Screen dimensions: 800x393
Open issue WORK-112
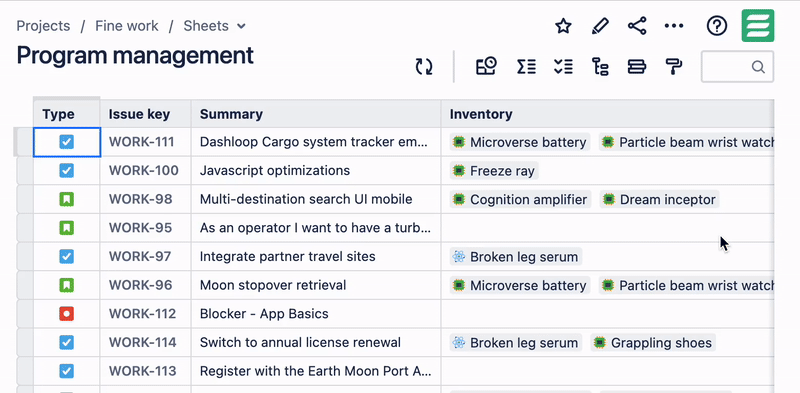tap(142, 313)
